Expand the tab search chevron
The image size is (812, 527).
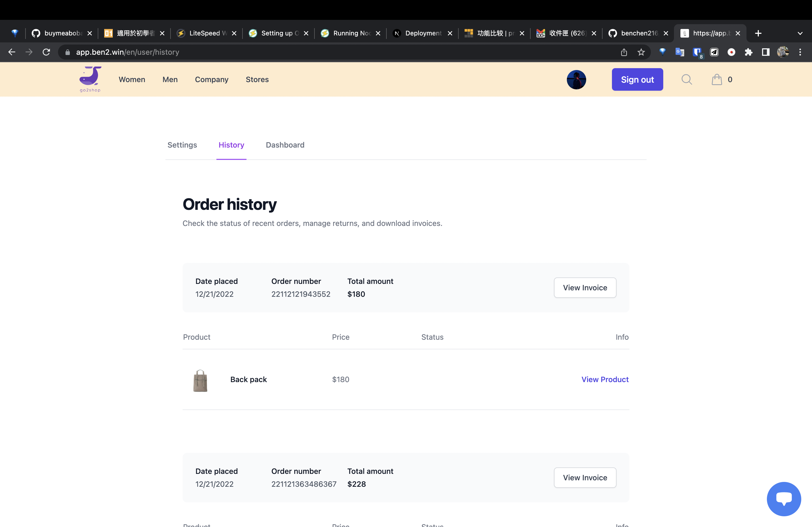click(800, 33)
